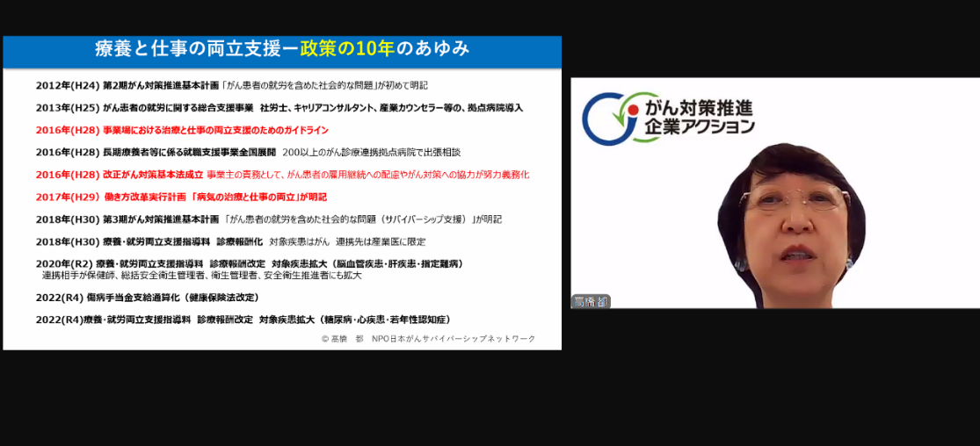Select the 長期療養者等に係る就職支援事業 line
This screenshot has height=446, width=980.
pyautogui.click(x=248, y=152)
